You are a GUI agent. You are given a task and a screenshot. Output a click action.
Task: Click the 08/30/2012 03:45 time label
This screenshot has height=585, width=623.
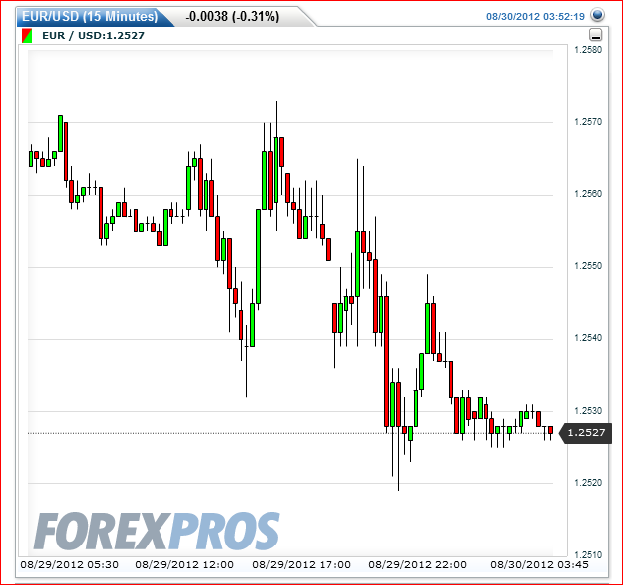point(539,564)
